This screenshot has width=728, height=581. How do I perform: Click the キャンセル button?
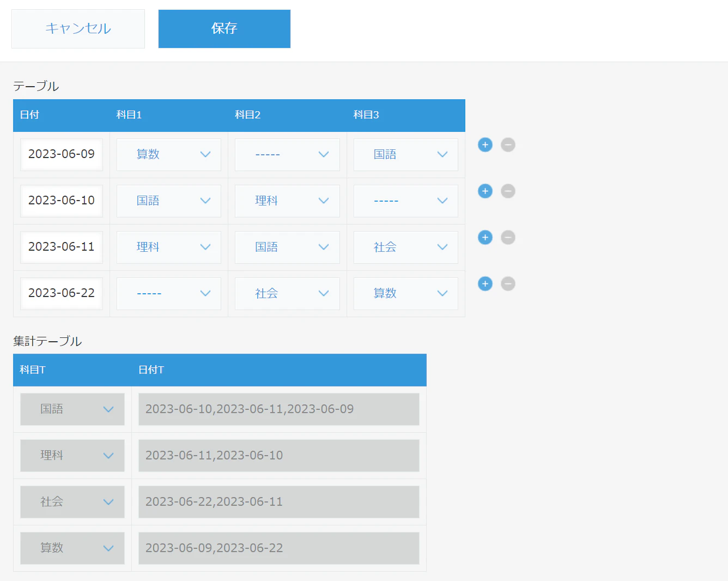tap(78, 29)
